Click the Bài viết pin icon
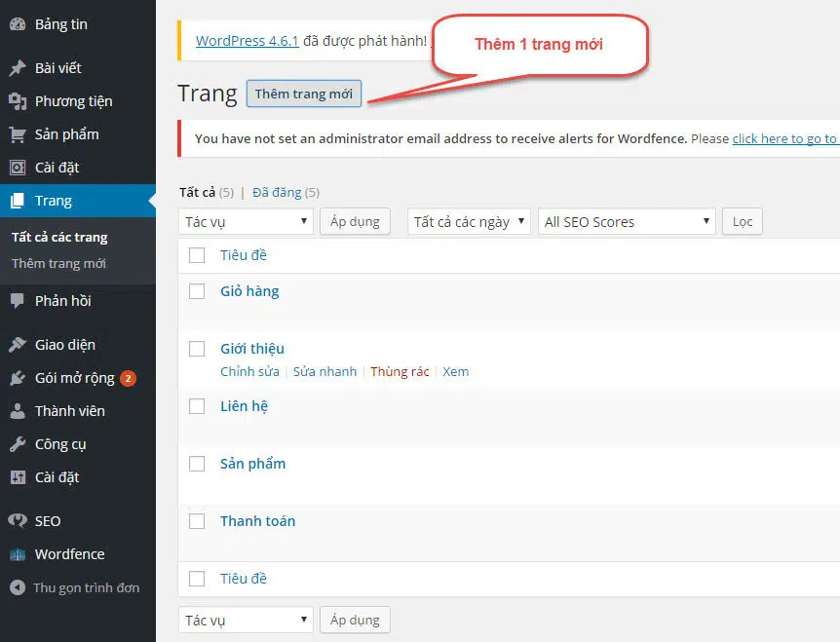Screen dimensions: 840x642 (18, 68)
